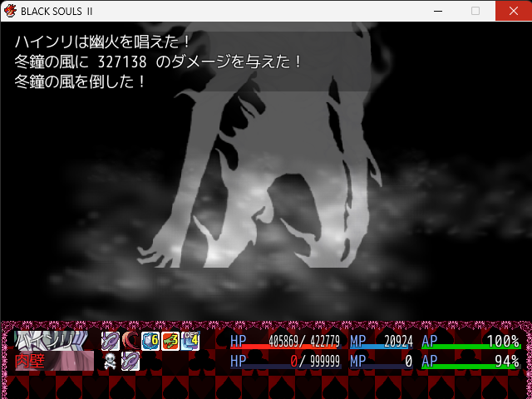
Task: Click 肉壁's MP value of 0
Action: tap(409, 361)
